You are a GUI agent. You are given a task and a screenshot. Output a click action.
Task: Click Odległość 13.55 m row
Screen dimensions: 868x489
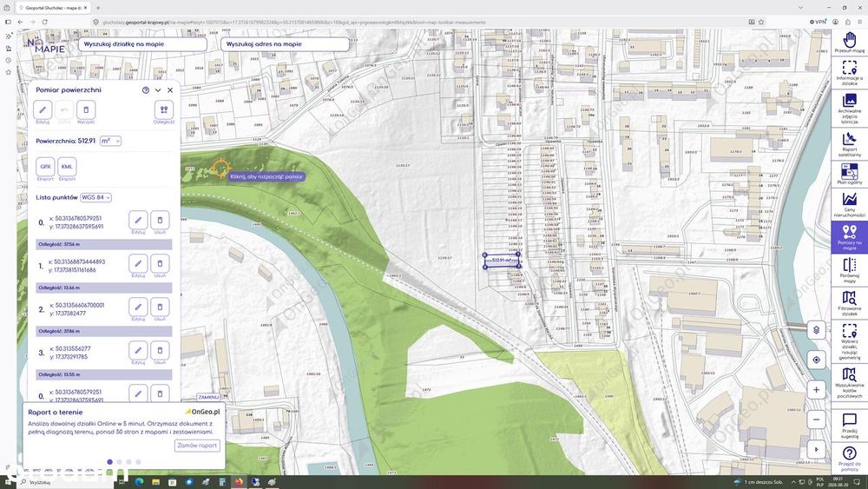pyautogui.click(x=103, y=375)
